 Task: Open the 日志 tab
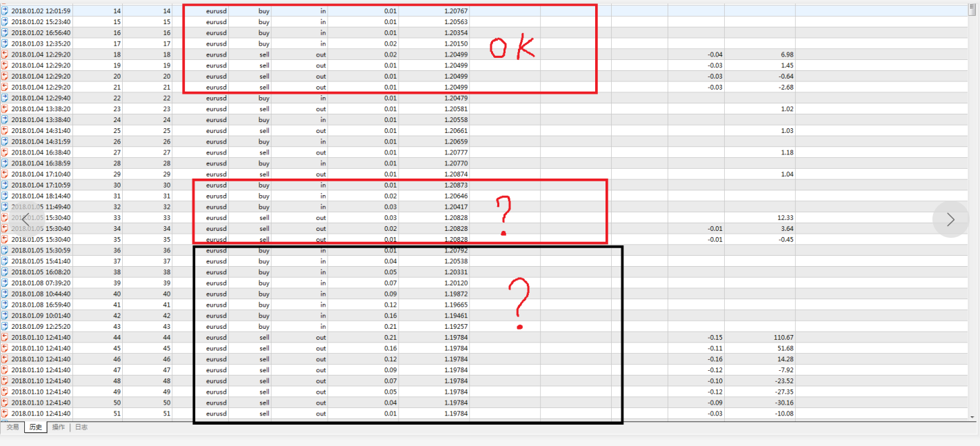pyautogui.click(x=81, y=427)
